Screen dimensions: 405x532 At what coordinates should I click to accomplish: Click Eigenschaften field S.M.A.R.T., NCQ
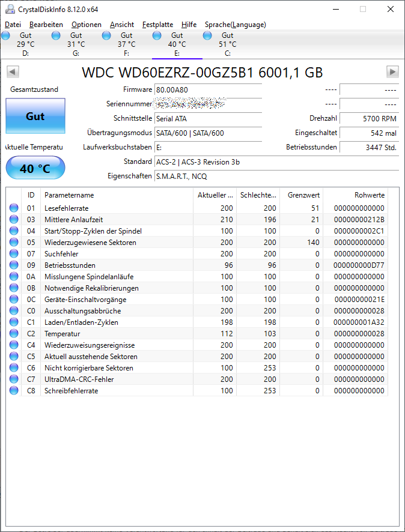coord(276,177)
